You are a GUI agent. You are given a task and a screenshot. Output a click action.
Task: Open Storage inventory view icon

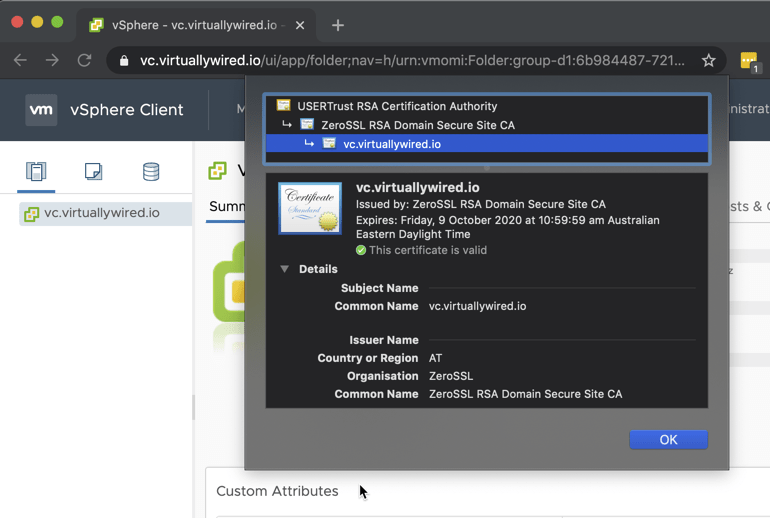pyautogui.click(x=151, y=171)
